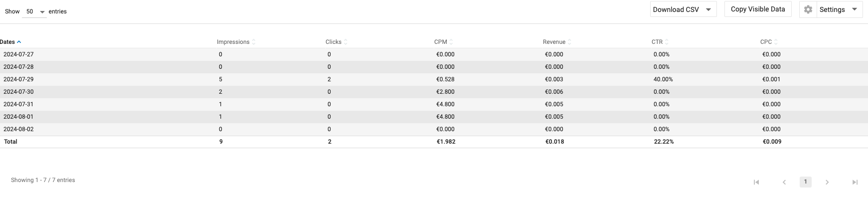The height and width of the screenshot is (205, 868).
Task: Click the Settings gear icon
Action: click(808, 9)
